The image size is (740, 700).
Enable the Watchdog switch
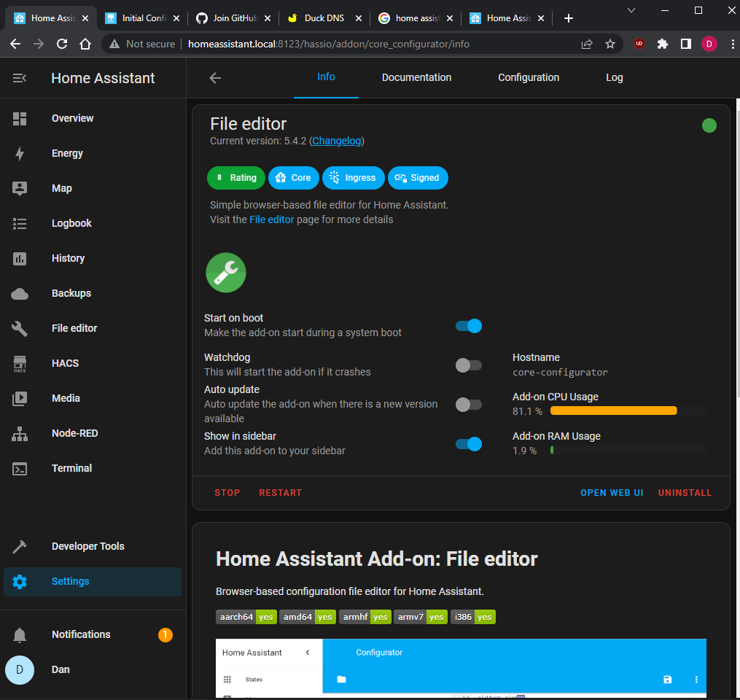(469, 365)
